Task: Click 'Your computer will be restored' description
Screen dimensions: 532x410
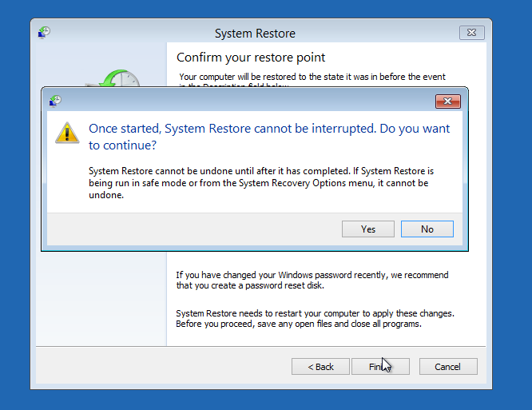Action: coord(312,77)
